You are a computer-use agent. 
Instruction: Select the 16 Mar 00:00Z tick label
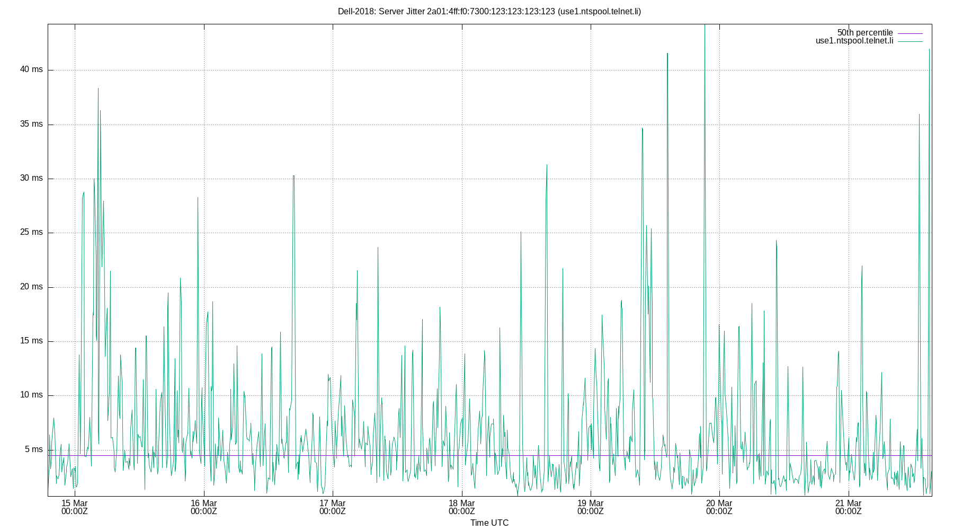pos(204,507)
